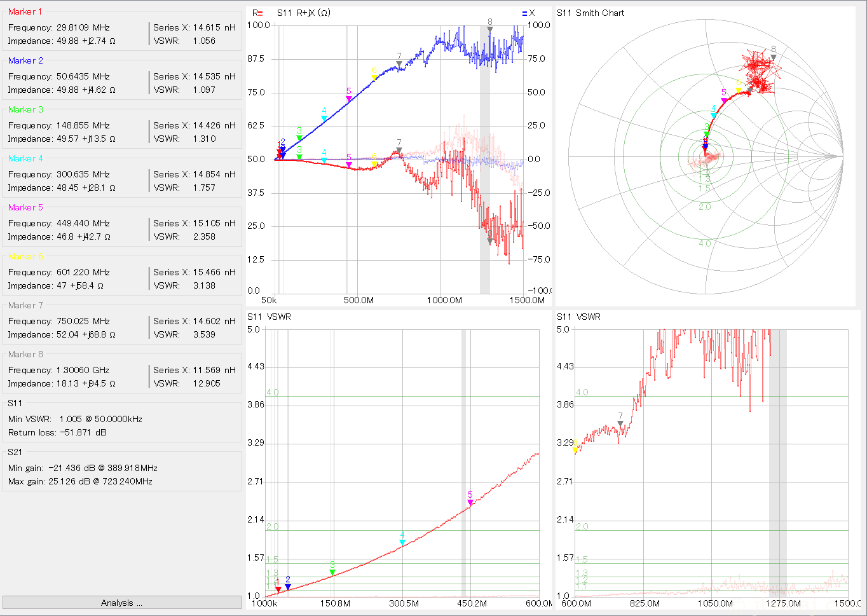Screen dimensions: 867x616
Task: Select cyan marker 4 on the 1000k–600M VSWR chart
Action: coord(402,542)
